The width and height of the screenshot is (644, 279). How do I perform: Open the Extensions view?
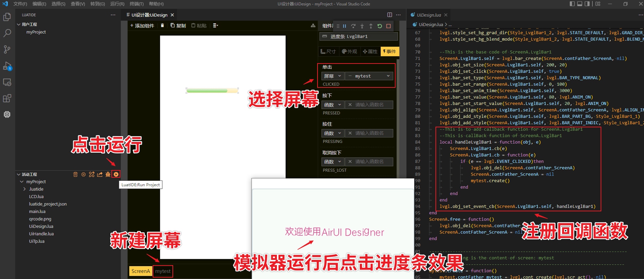[x=7, y=98]
